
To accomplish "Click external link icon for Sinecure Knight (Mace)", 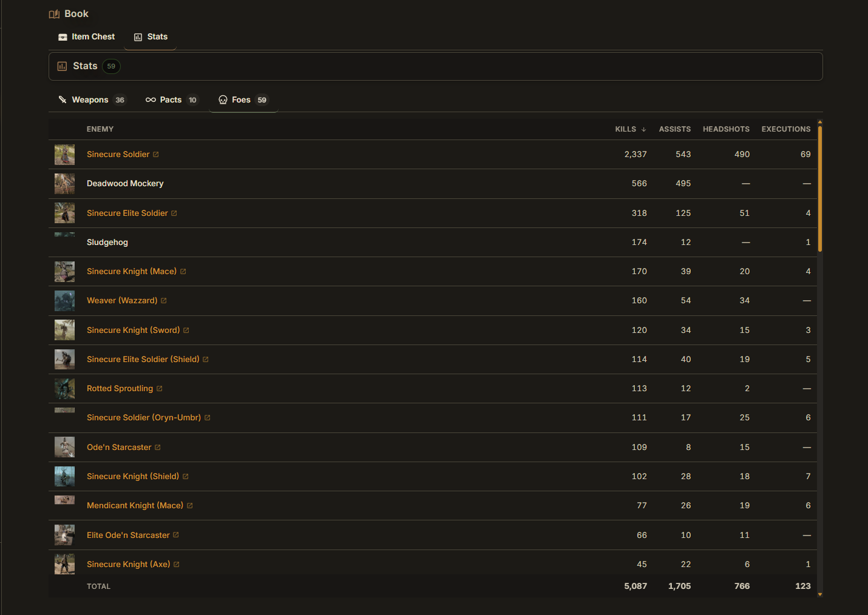I will coord(183,272).
